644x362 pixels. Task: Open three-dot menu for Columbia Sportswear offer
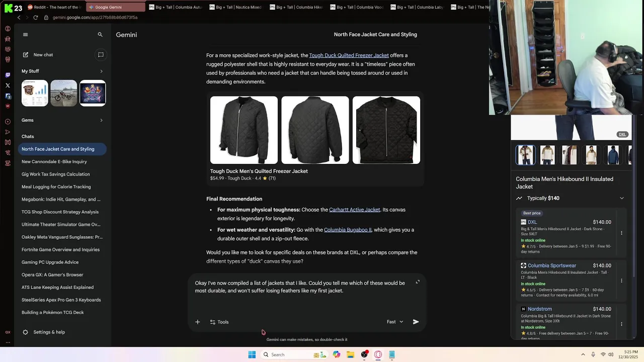[x=621, y=281]
